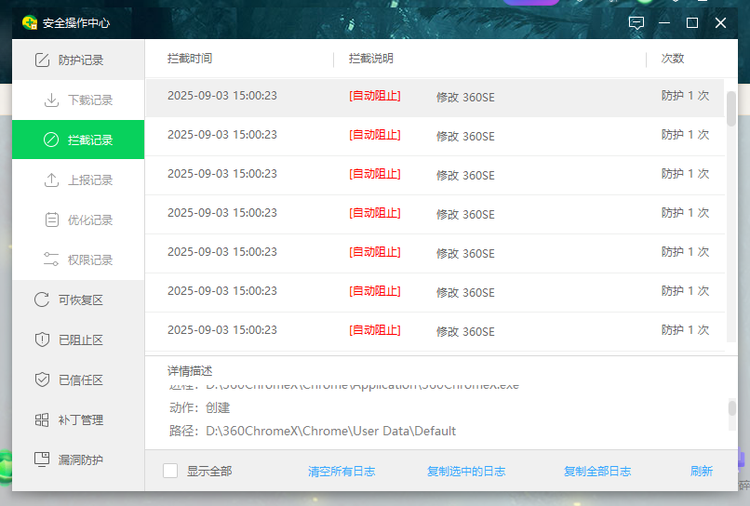
Task: Click the 拦截记录 blocked-circle icon
Action: point(51,140)
